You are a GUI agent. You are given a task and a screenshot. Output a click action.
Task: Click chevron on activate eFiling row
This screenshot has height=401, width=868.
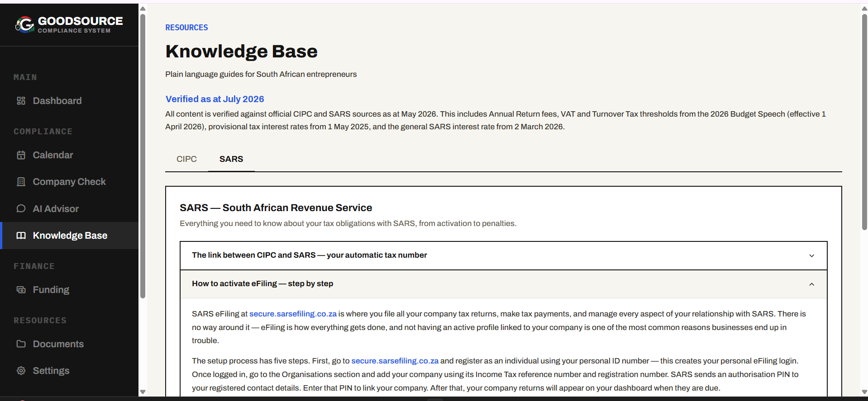tap(811, 284)
